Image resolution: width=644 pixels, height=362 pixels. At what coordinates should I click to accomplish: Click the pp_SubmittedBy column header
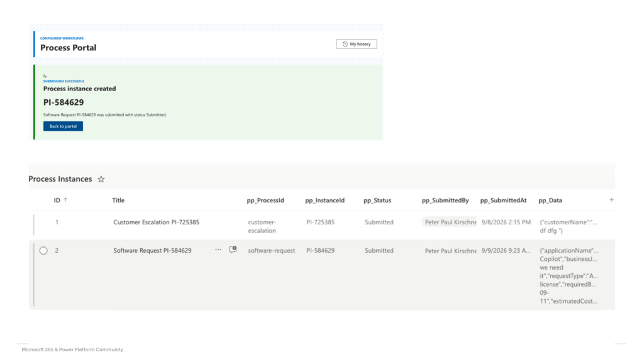point(445,200)
